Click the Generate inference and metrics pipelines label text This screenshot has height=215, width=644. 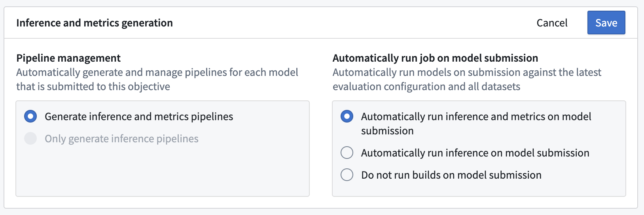coord(139,117)
